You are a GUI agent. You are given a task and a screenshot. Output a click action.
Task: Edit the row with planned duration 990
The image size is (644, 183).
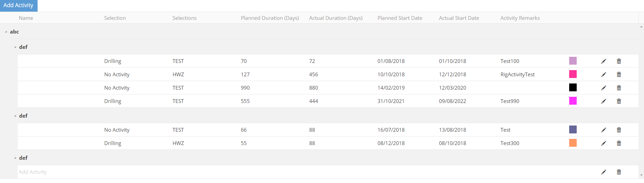[x=604, y=88]
